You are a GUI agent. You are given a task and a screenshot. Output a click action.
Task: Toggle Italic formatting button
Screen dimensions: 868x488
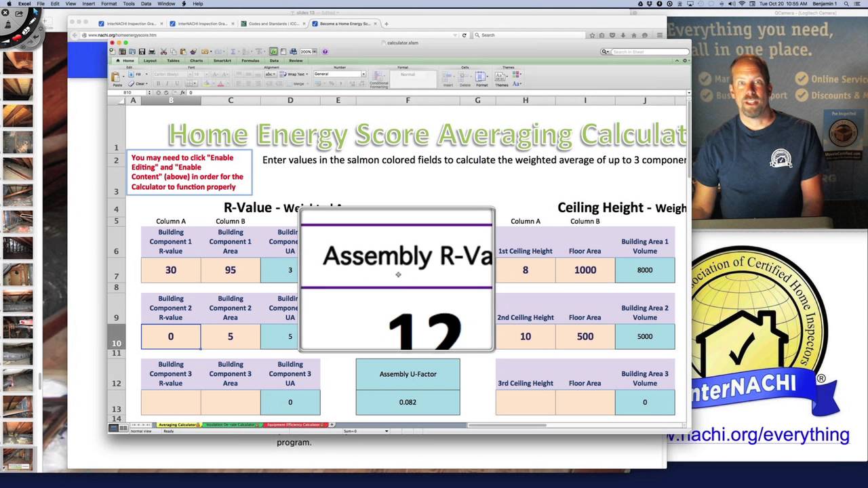point(167,83)
